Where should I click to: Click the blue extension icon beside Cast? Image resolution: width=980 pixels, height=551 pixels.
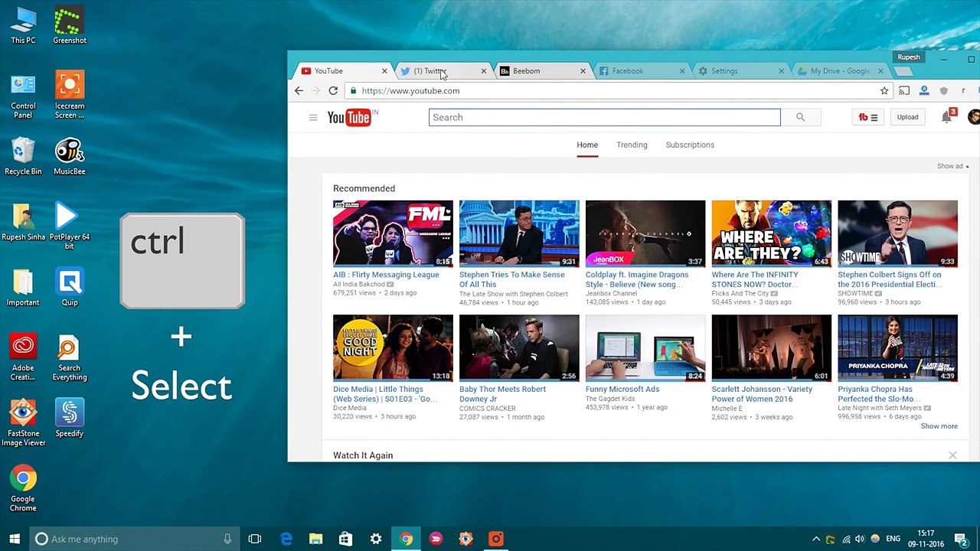click(924, 90)
